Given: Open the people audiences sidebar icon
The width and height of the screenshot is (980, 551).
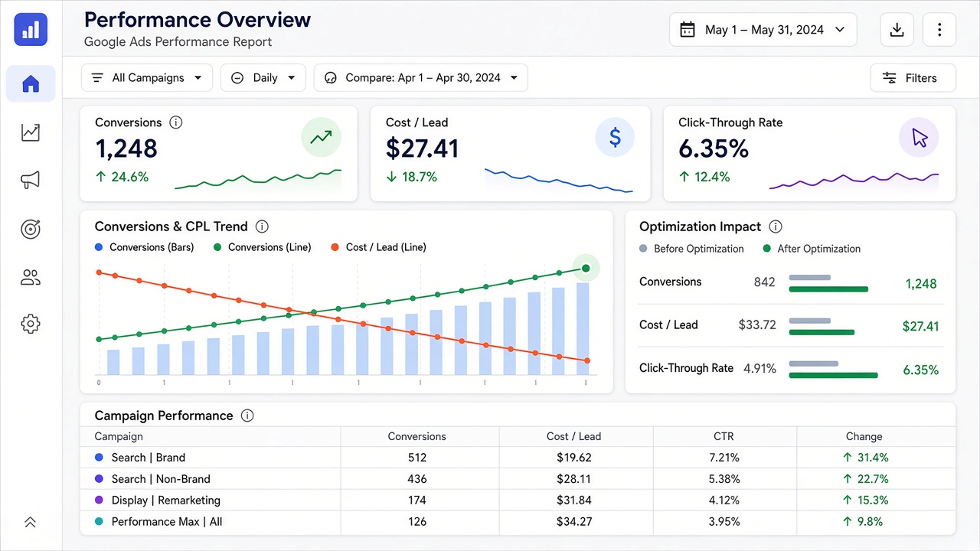Looking at the screenshot, I should point(31,277).
